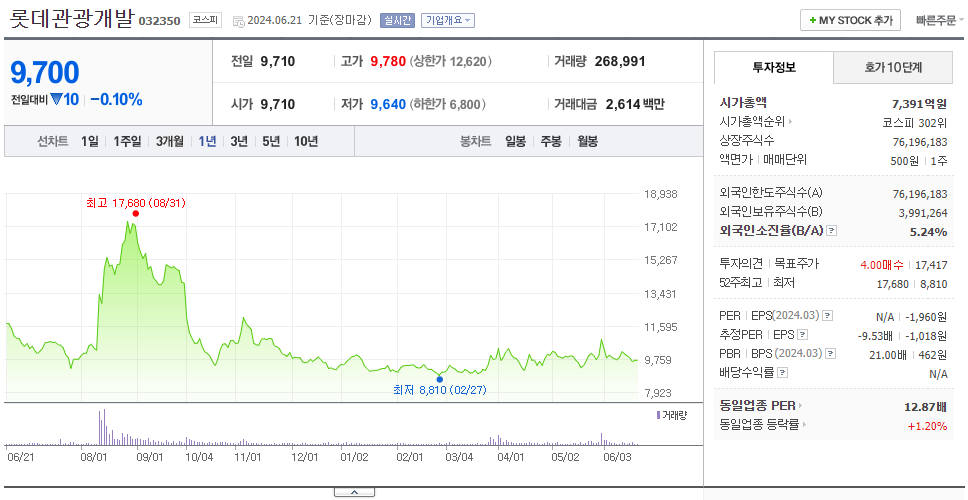The width and height of the screenshot is (968, 500).
Task: Click red 최고 17,680 point on chart
Action: click(x=135, y=214)
